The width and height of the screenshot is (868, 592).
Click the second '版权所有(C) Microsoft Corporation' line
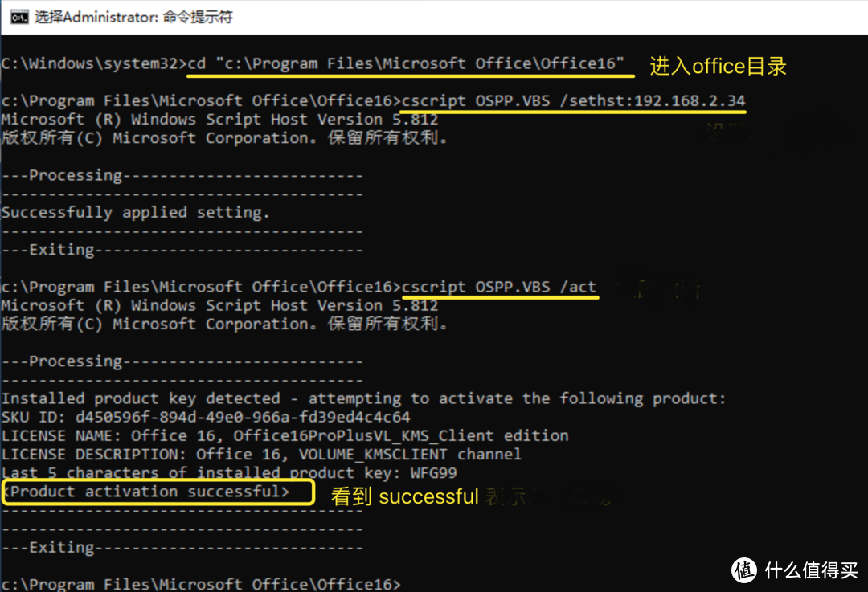pos(224,324)
